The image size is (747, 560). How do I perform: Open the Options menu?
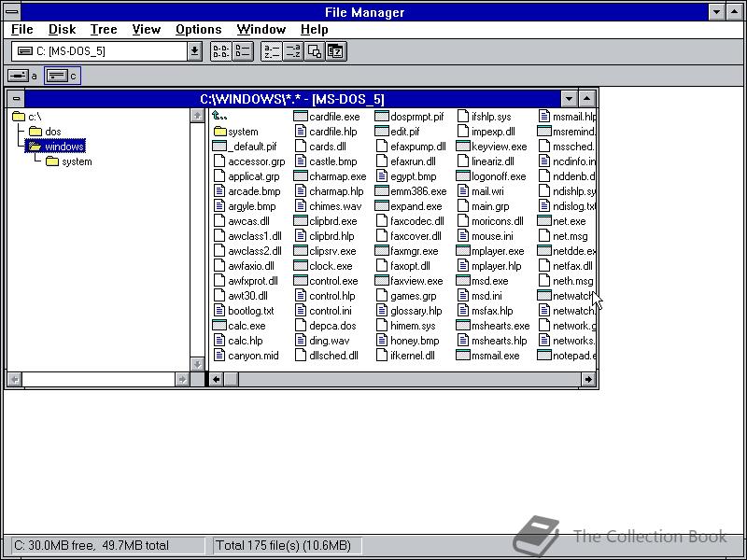click(x=198, y=30)
